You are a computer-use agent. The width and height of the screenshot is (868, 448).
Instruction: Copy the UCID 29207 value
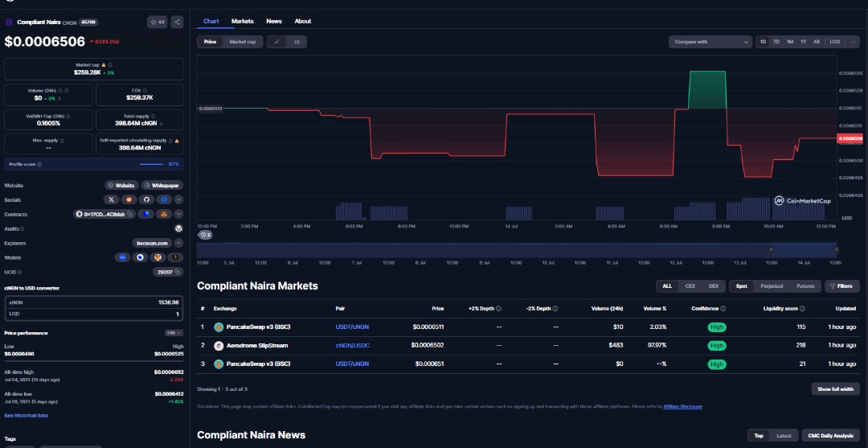coord(177,272)
